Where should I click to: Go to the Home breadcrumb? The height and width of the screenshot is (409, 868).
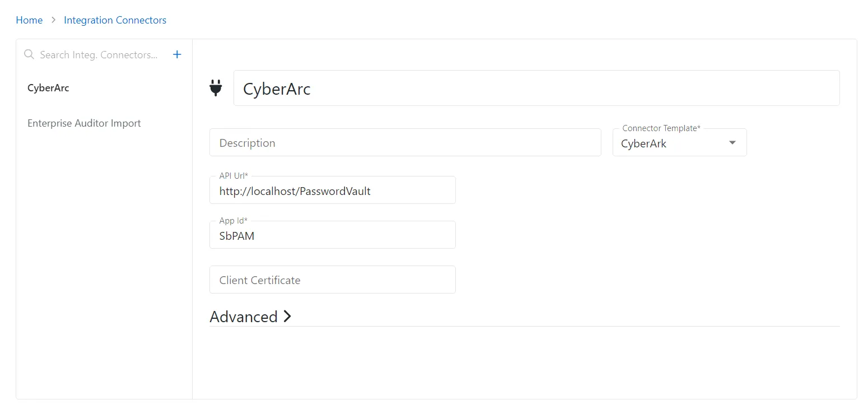click(29, 20)
